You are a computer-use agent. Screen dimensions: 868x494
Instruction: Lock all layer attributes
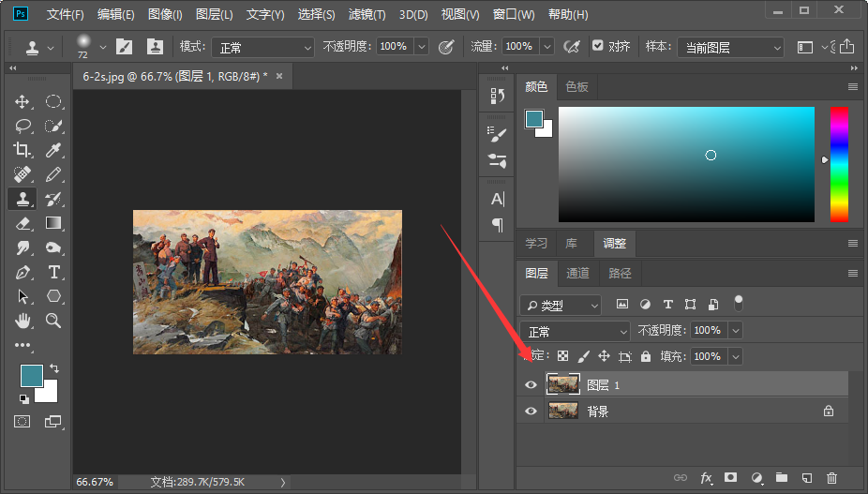(646, 356)
